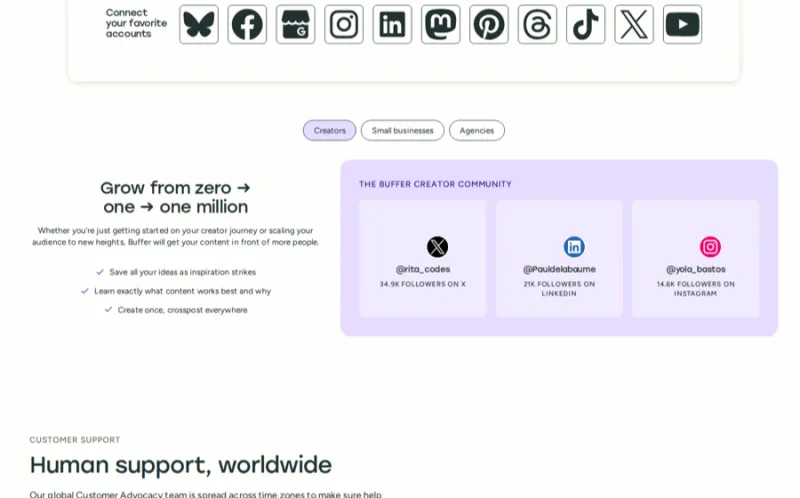Click the 'Customer Support' section label
Screen dimensions: 800x498
click(x=75, y=440)
